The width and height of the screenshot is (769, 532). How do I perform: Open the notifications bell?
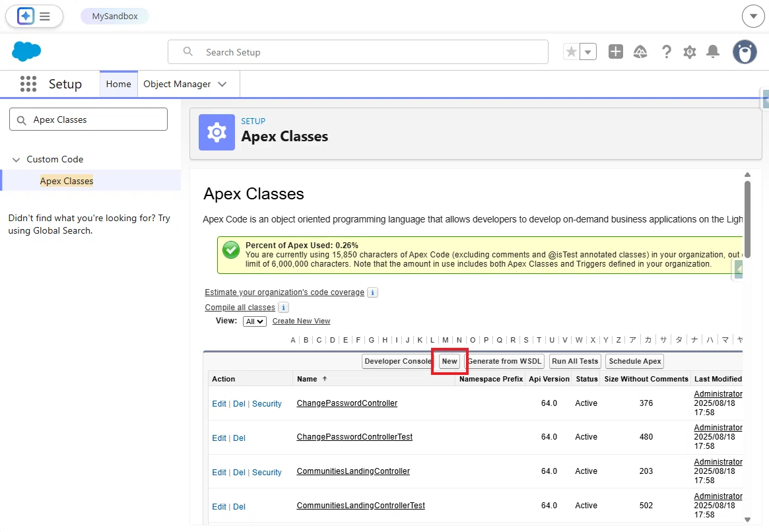(713, 51)
